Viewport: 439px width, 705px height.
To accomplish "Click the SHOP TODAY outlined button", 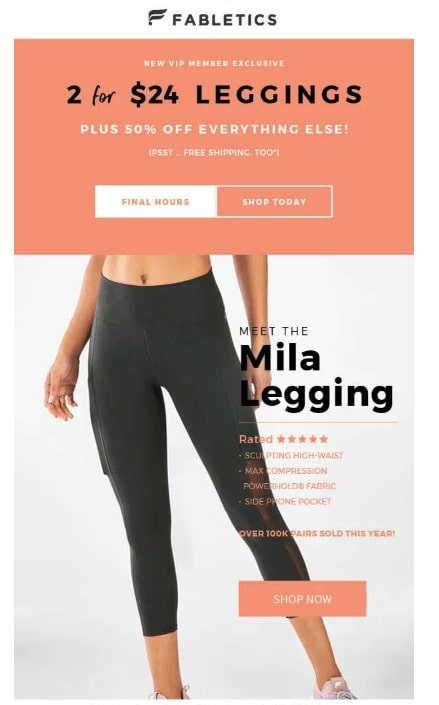I will [x=274, y=202].
